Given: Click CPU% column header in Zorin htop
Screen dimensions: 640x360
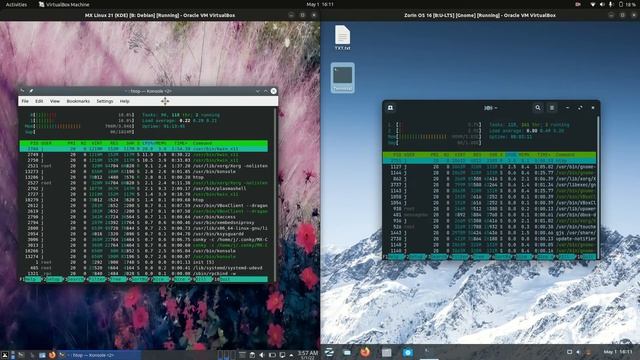Looking at the screenshot, I should [x=511, y=155].
